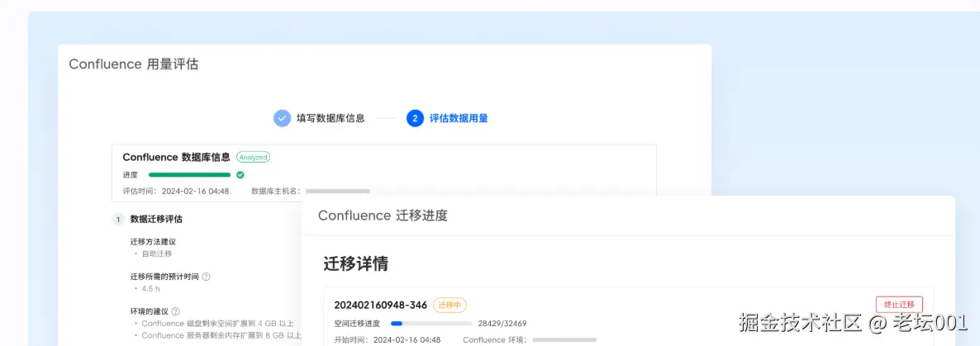The image size is (980, 346).
Task: Click the 数据迁移评估 section heading
Action: 156,219
